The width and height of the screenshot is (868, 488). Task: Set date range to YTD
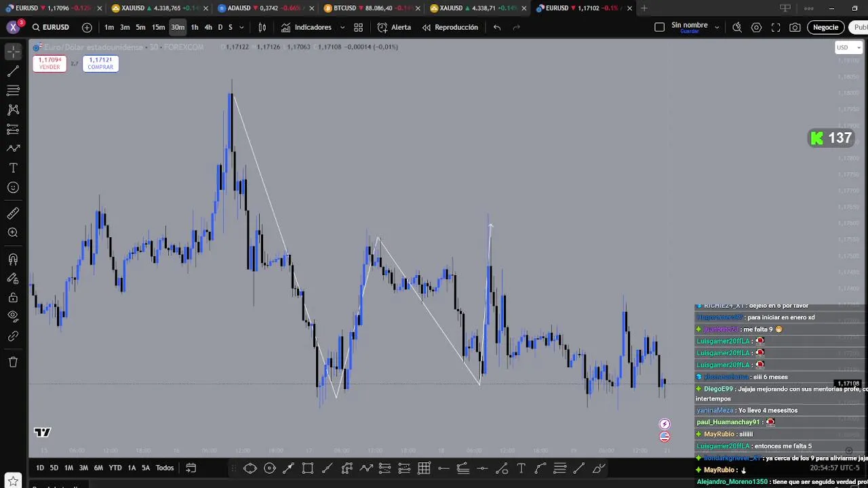click(115, 468)
